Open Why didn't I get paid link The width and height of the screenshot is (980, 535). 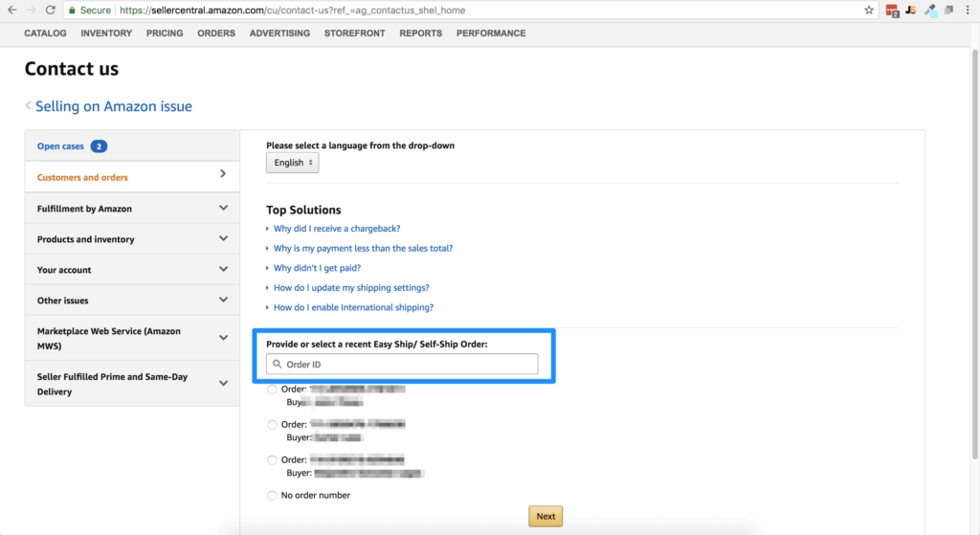317,268
